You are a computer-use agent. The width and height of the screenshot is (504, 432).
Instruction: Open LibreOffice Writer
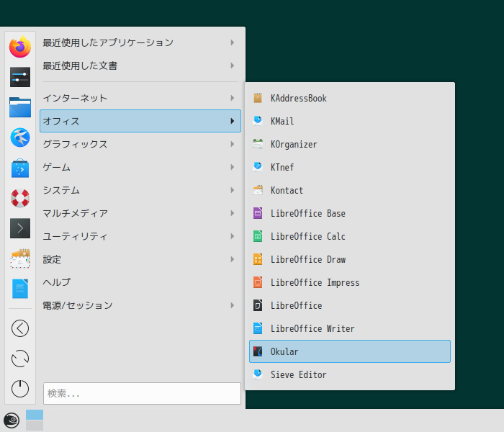click(350, 328)
